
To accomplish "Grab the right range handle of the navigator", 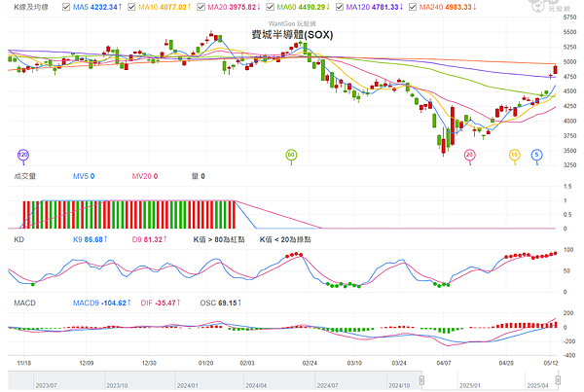I will (x=558, y=380).
